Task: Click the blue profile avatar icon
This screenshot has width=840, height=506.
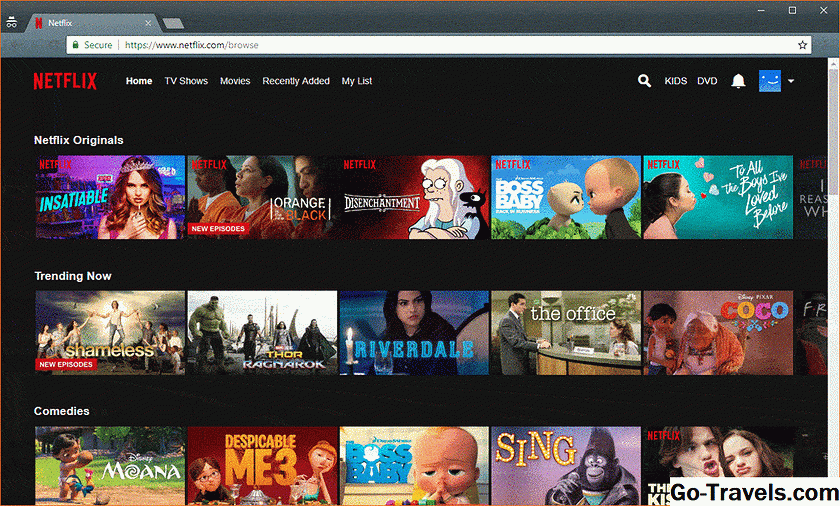Action: [769, 81]
